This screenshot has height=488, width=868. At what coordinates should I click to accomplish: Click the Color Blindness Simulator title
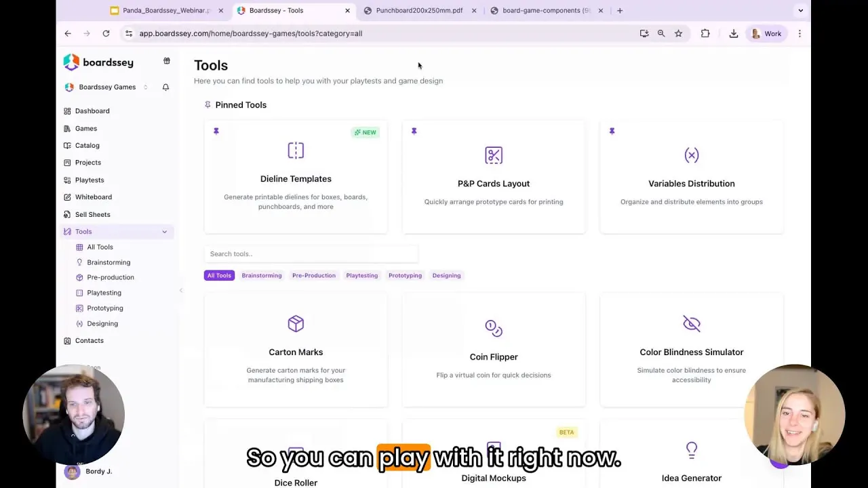tap(692, 352)
